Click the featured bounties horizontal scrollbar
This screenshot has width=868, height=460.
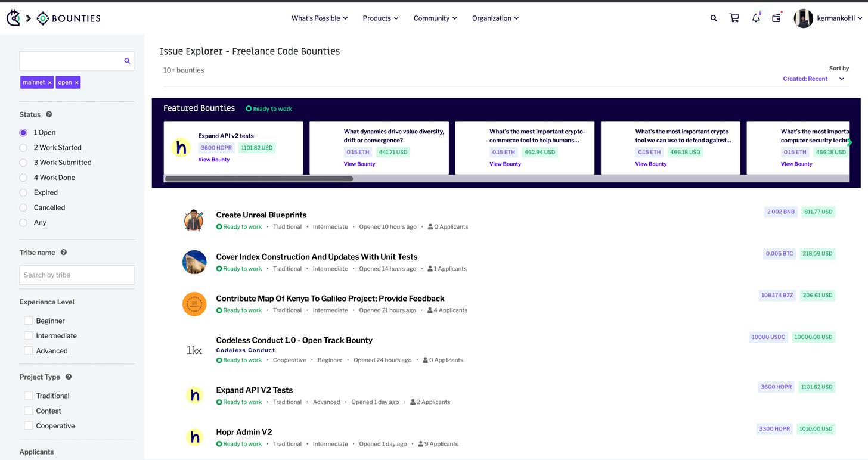pyautogui.click(x=259, y=179)
